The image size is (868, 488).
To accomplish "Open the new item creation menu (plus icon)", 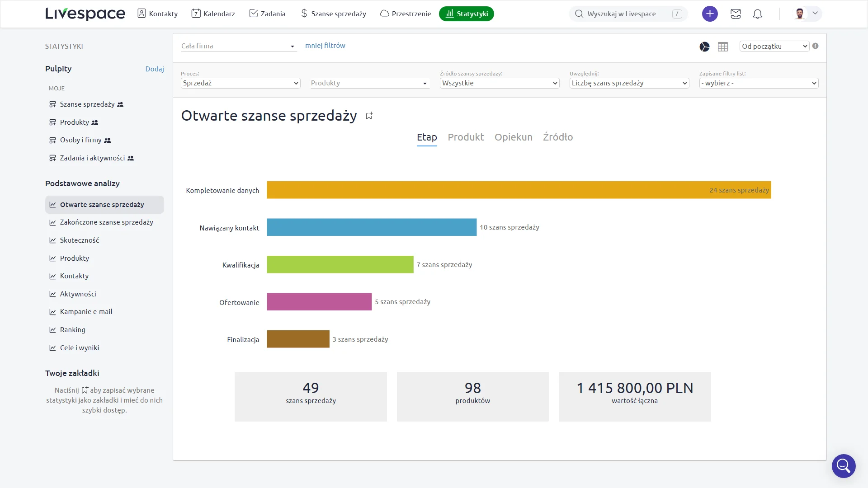I will (709, 14).
